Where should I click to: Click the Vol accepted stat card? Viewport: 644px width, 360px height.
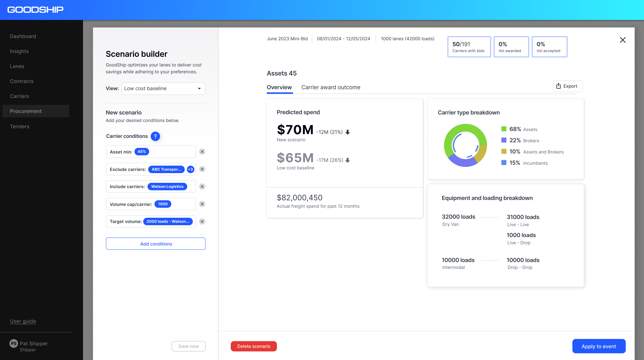pyautogui.click(x=549, y=47)
